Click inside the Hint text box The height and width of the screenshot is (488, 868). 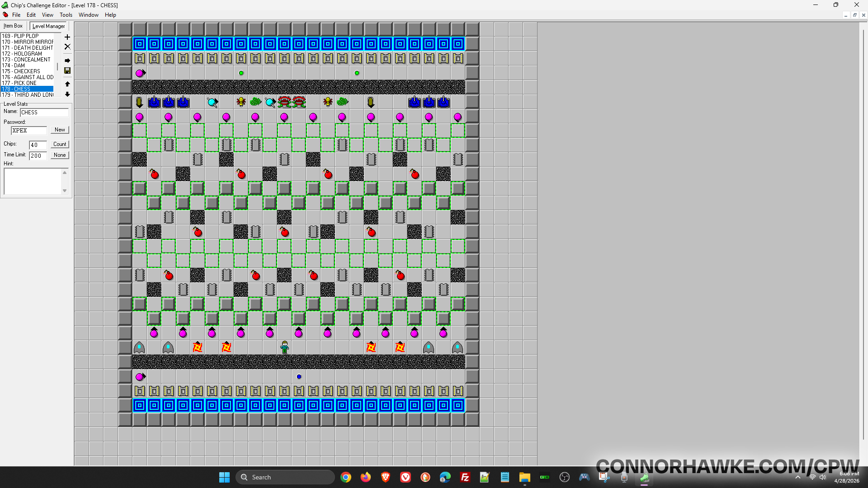tap(33, 181)
